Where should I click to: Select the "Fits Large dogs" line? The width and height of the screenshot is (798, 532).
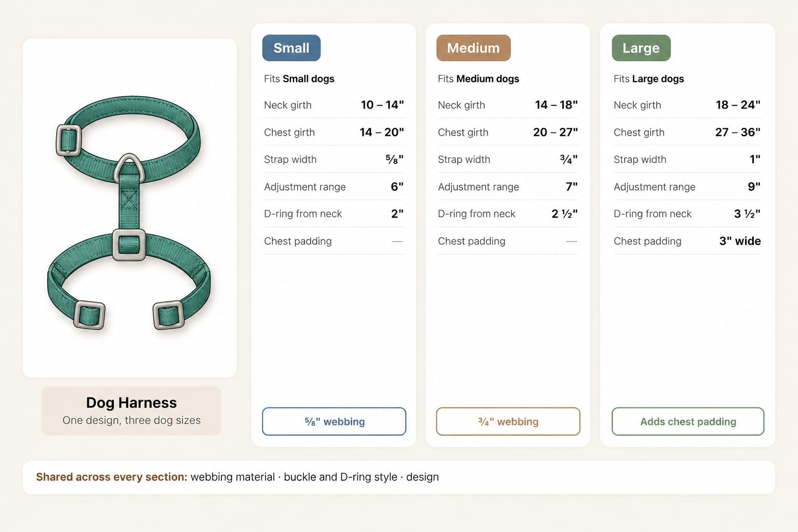pyautogui.click(x=649, y=79)
